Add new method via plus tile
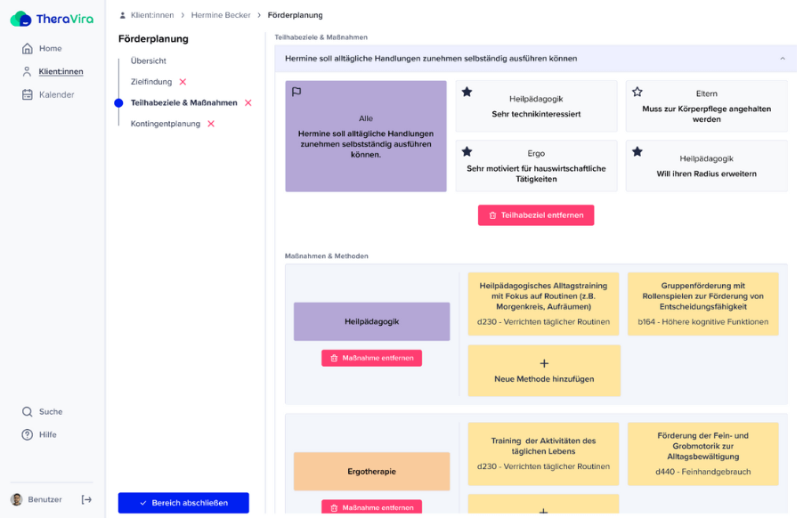The height and width of the screenshot is (518, 812). [544, 370]
